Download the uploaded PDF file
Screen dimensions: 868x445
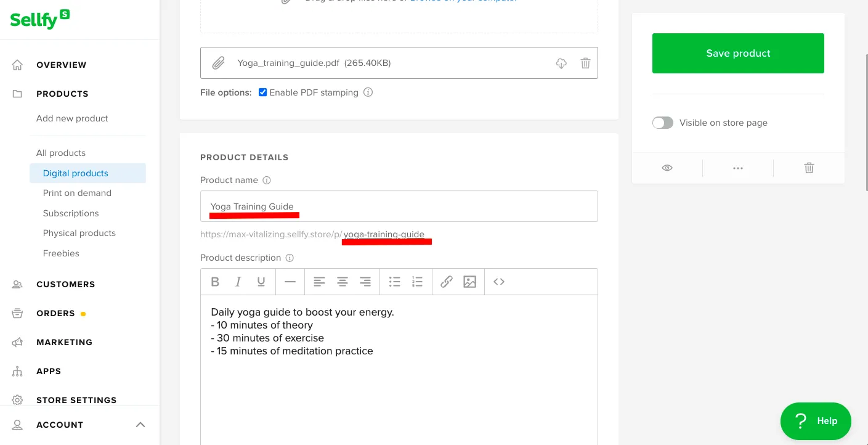pos(561,63)
